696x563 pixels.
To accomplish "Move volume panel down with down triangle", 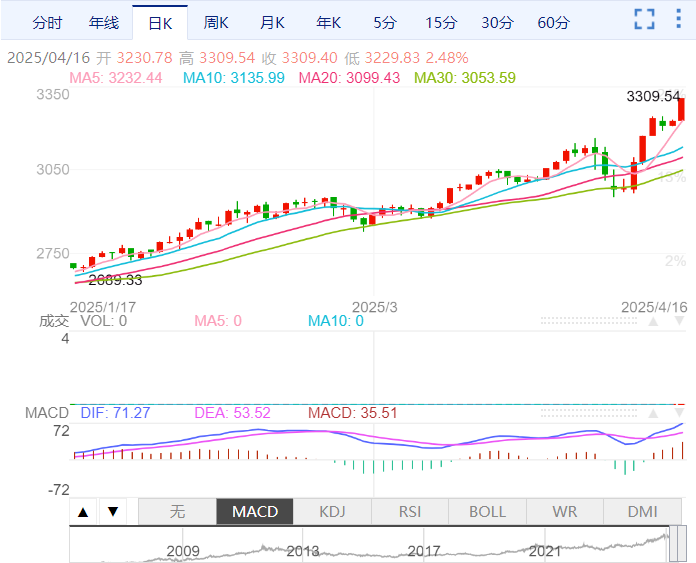I will [x=679, y=321].
